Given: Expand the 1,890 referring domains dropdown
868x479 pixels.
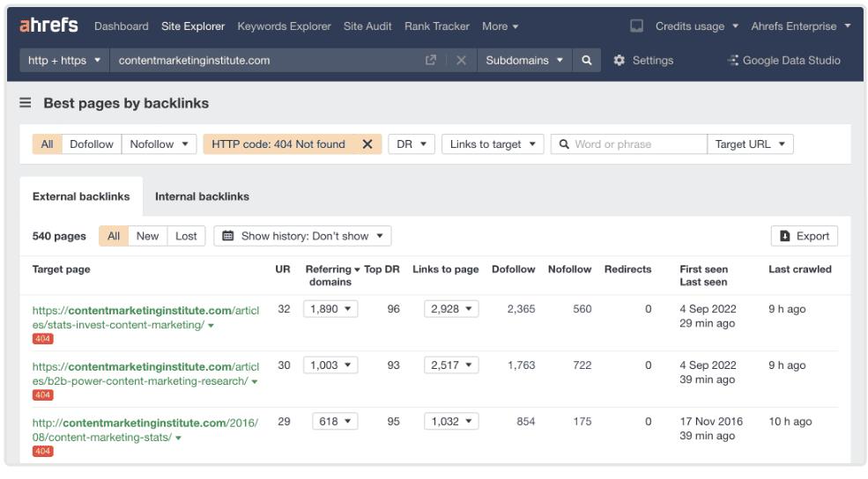Looking at the screenshot, I should pyautogui.click(x=330, y=309).
